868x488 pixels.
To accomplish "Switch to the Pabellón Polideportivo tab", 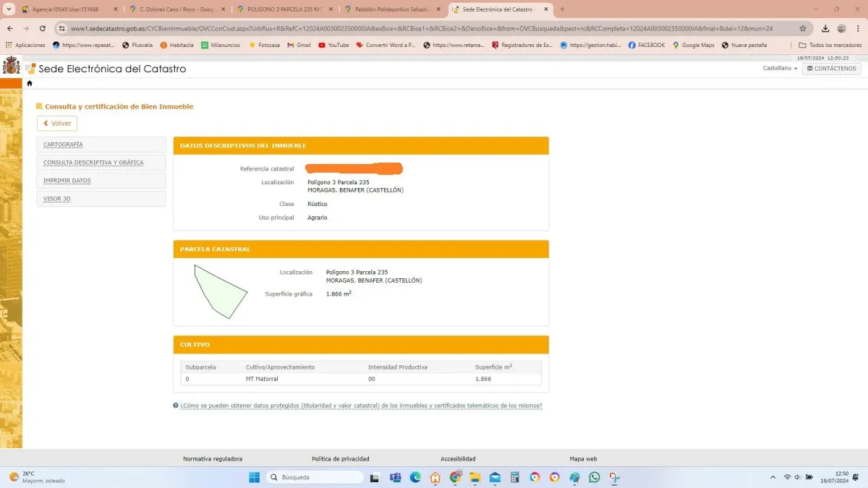I will tap(391, 9).
